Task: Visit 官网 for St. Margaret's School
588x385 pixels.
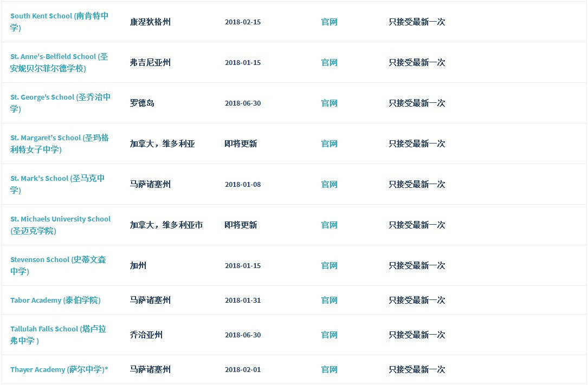Action: 329,144
